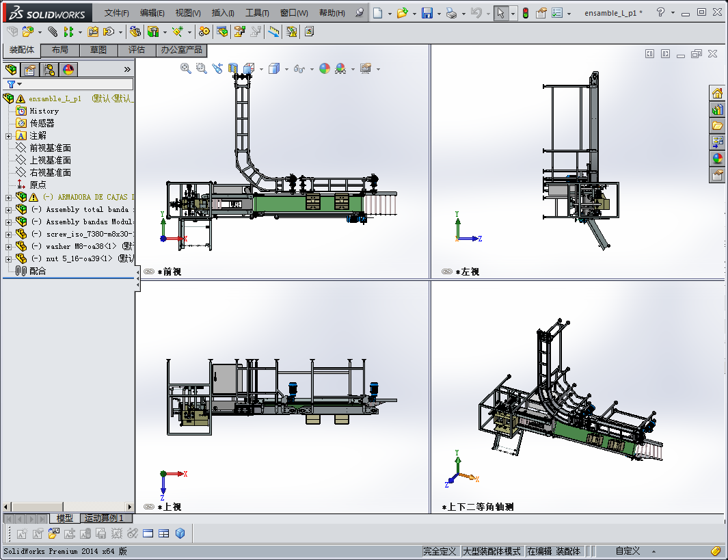The width and height of the screenshot is (728, 560).
Task: Select the 配合 mates folder in tree
Action: click(38, 271)
